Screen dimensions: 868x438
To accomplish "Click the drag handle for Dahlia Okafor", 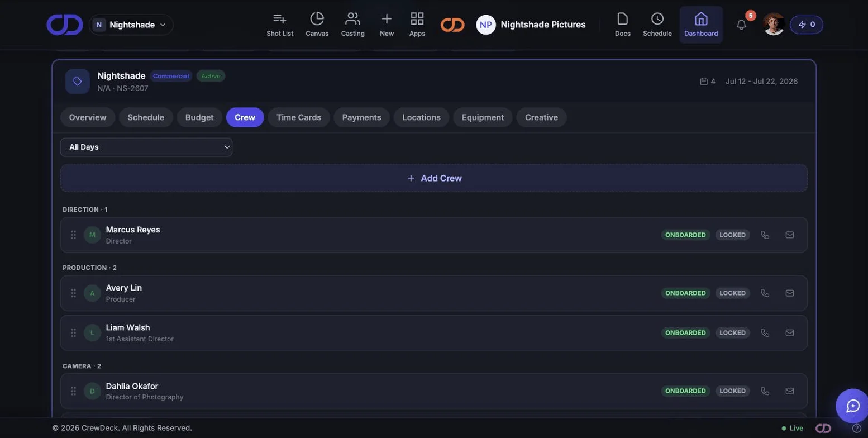I will [73, 391].
